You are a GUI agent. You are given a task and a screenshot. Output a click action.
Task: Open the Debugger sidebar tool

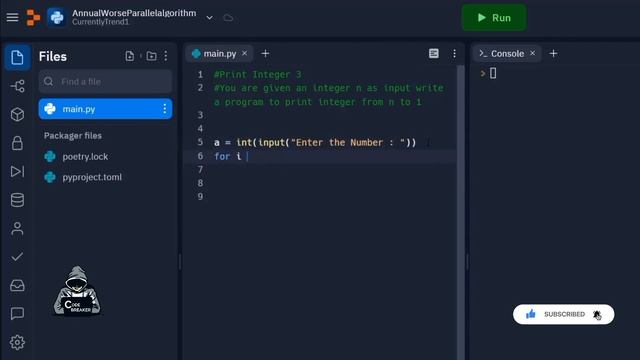17,171
